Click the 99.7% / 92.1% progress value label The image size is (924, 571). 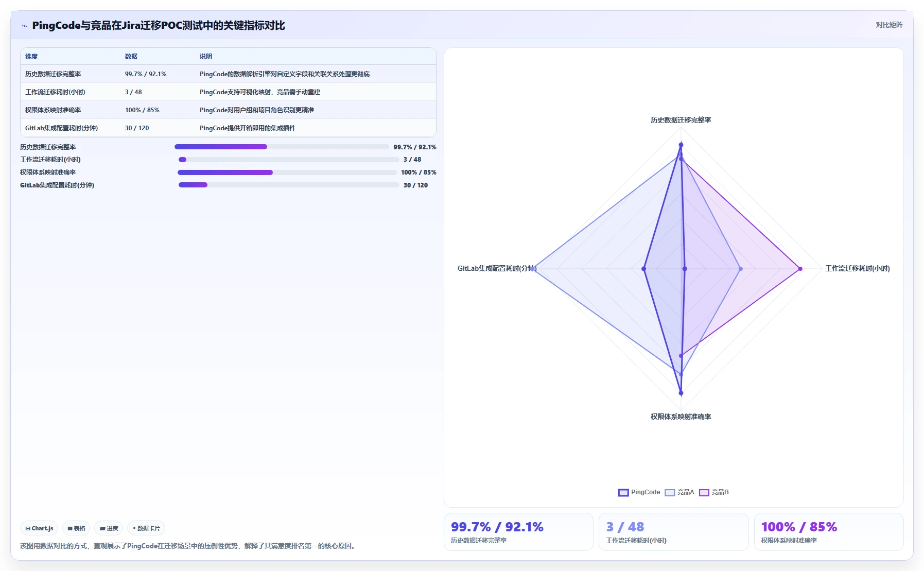tap(415, 147)
